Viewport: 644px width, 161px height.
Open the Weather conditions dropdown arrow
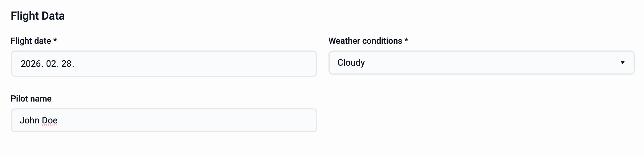coord(622,63)
